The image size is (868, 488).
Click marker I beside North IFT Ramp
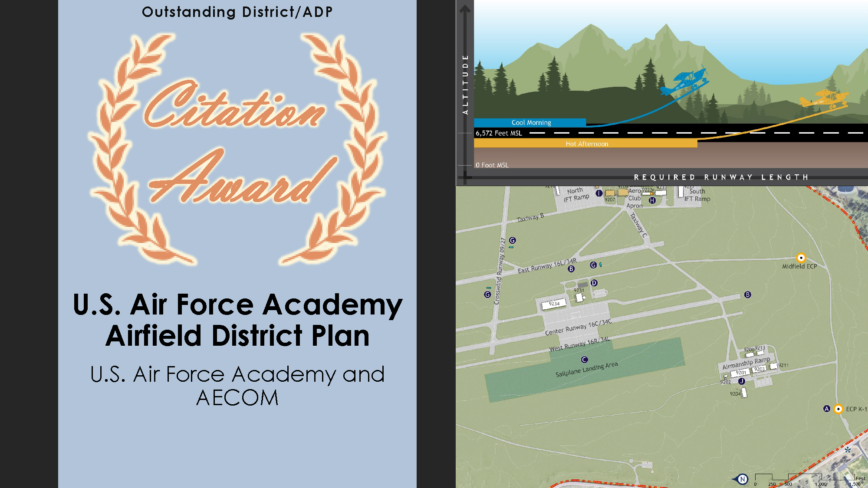point(599,193)
